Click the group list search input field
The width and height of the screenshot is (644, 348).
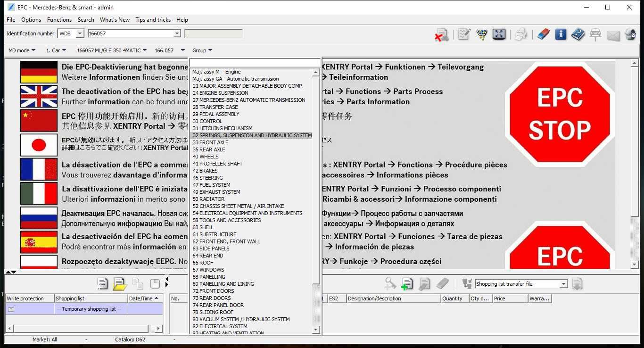click(x=255, y=63)
